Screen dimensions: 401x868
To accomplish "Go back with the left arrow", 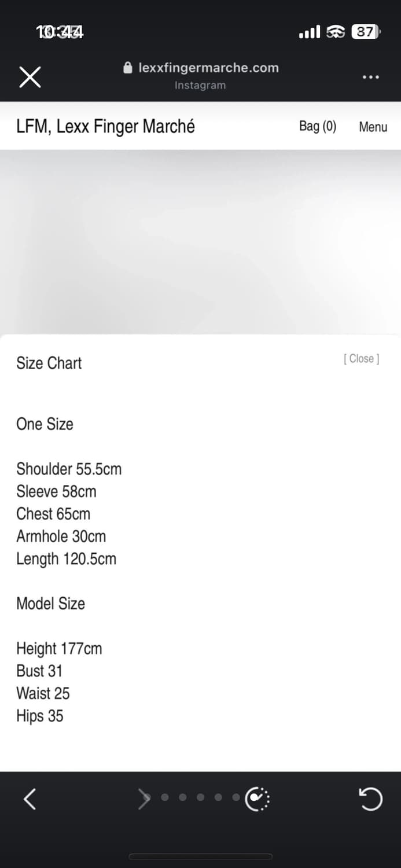I will [x=30, y=799].
